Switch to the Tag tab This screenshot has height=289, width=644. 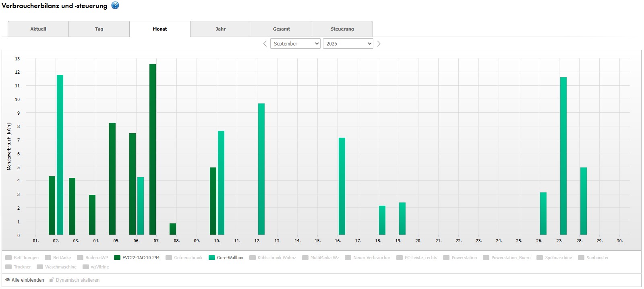coord(99,29)
